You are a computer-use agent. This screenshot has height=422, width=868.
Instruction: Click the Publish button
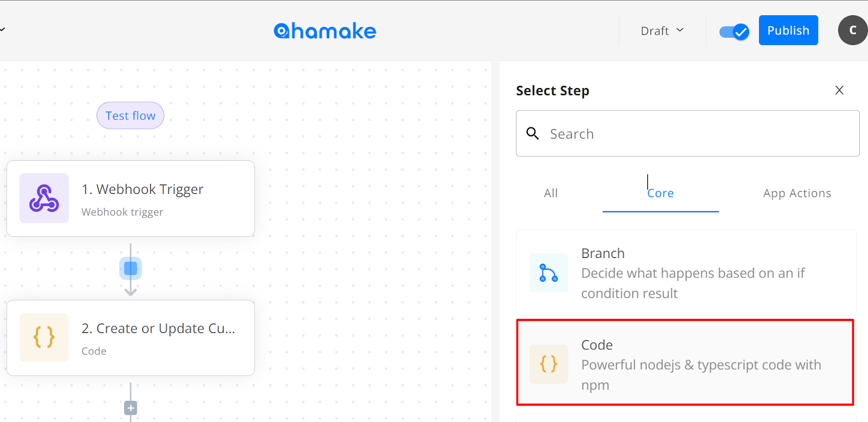tap(788, 30)
